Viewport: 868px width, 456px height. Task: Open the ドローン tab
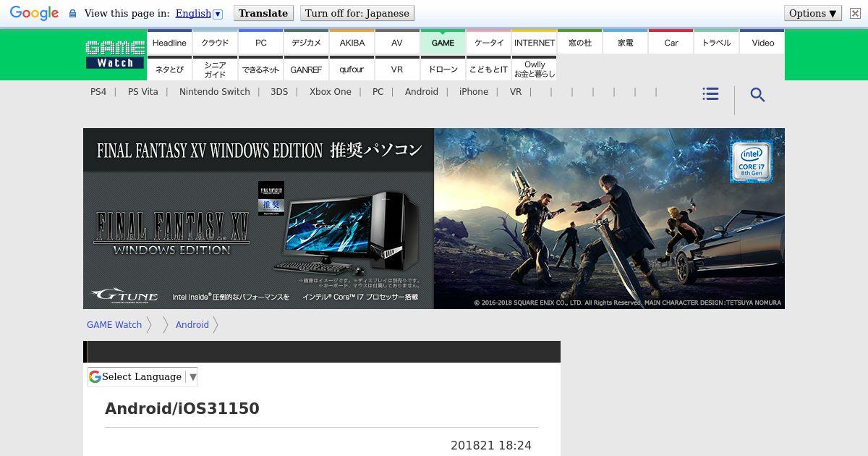[x=443, y=69]
